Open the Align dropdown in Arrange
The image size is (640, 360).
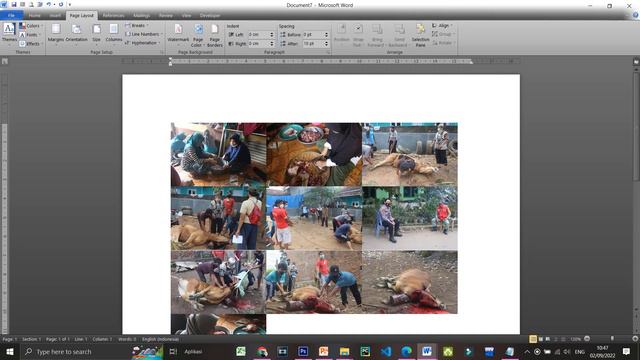(442, 26)
